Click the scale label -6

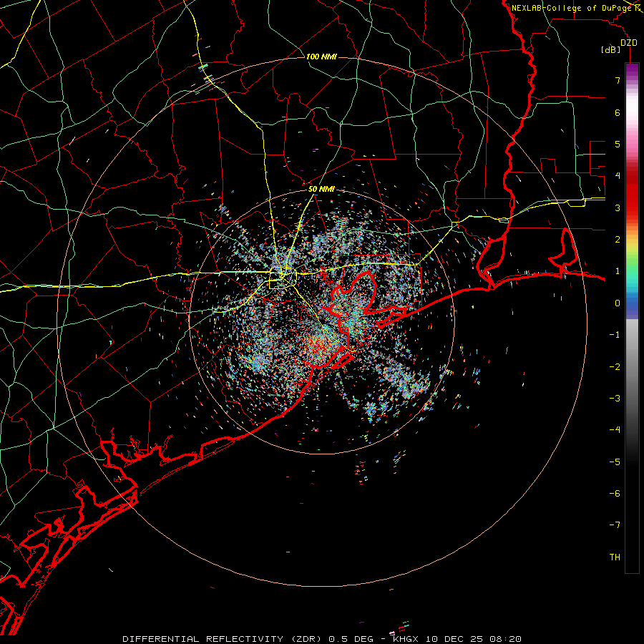tap(615, 494)
